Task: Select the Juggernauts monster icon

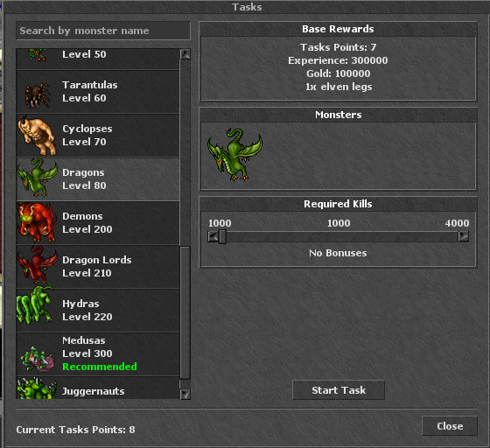Action: [x=37, y=388]
